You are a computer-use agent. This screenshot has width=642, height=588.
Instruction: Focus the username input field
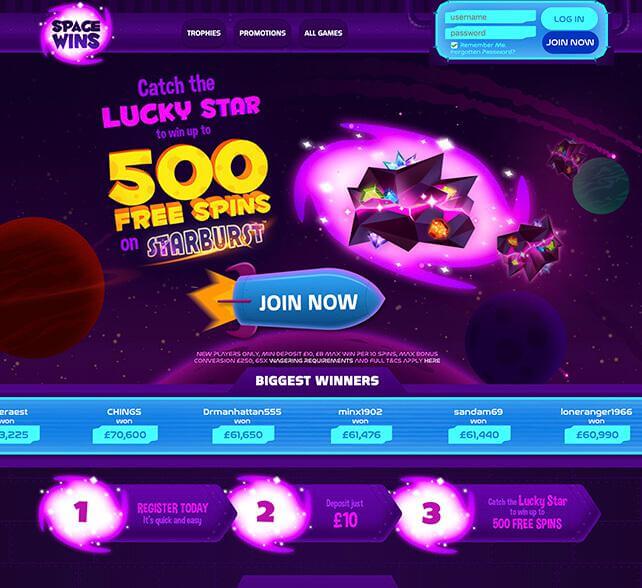point(491,17)
